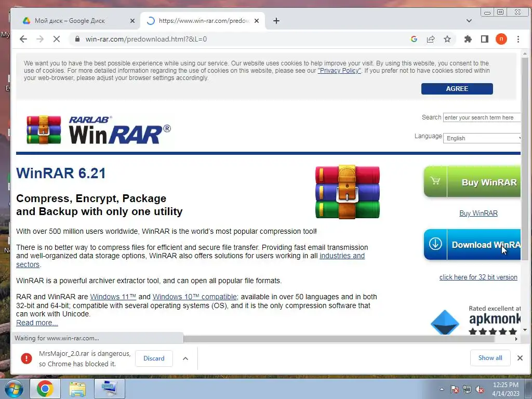Open a new tab with the plus button

click(x=276, y=21)
